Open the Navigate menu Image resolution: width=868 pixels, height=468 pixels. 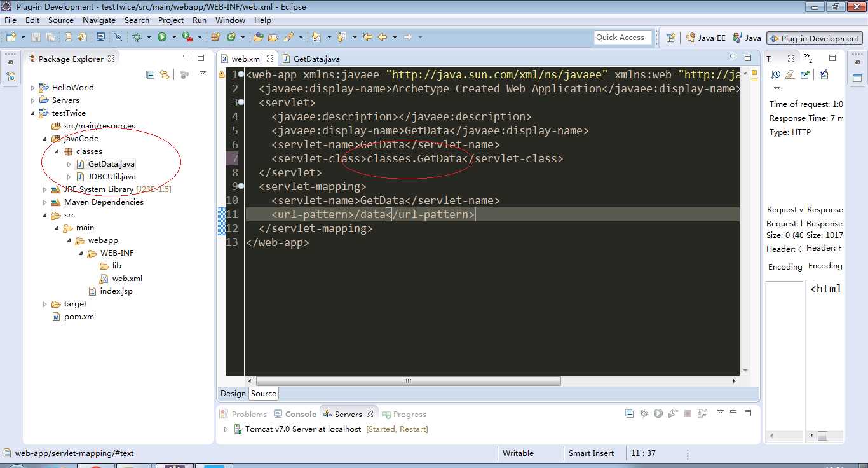99,20
